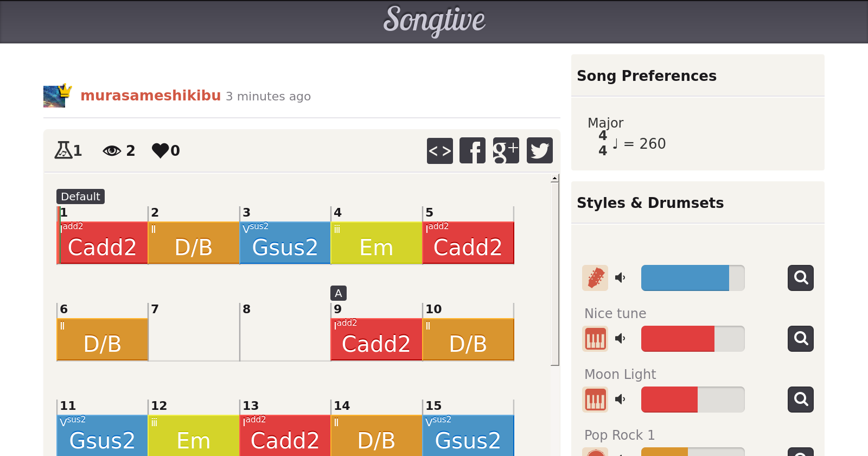The width and height of the screenshot is (868, 456).
Task: Click the guitar instrument icon
Action: [595, 278]
